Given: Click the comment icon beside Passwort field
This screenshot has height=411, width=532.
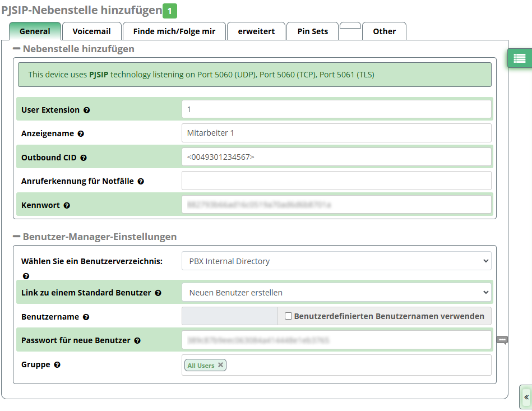Looking at the screenshot, I should tap(502, 340).
